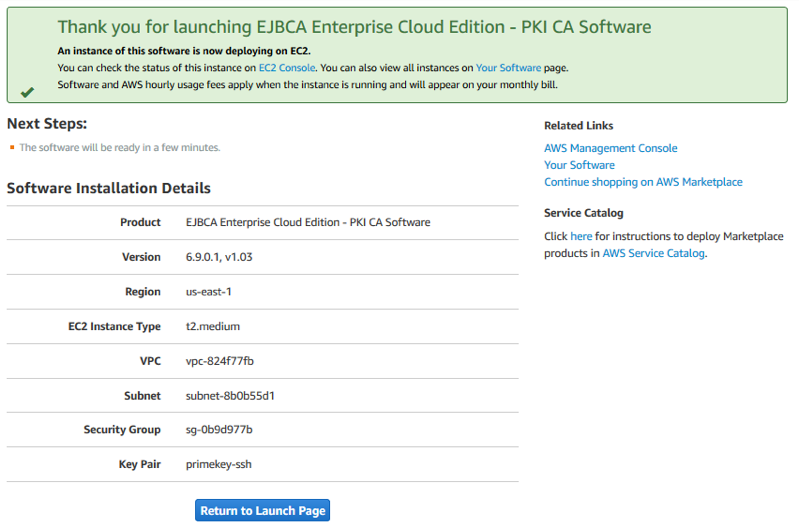The width and height of the screenshot is (799, 529).
Task: Open Your Software link in green banner
Action: 508,68
